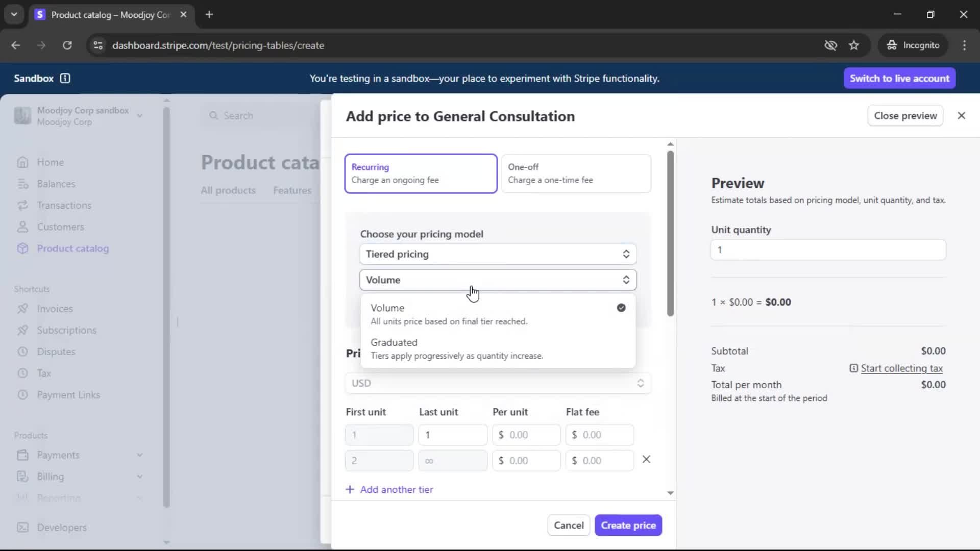Viewport: 980px width, 551px height.
Task: Click the Unit quantity input field
Action: tap(828, 250)
